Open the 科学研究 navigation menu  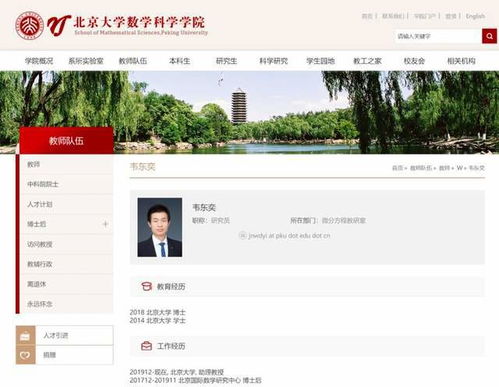tap(274, 61)
